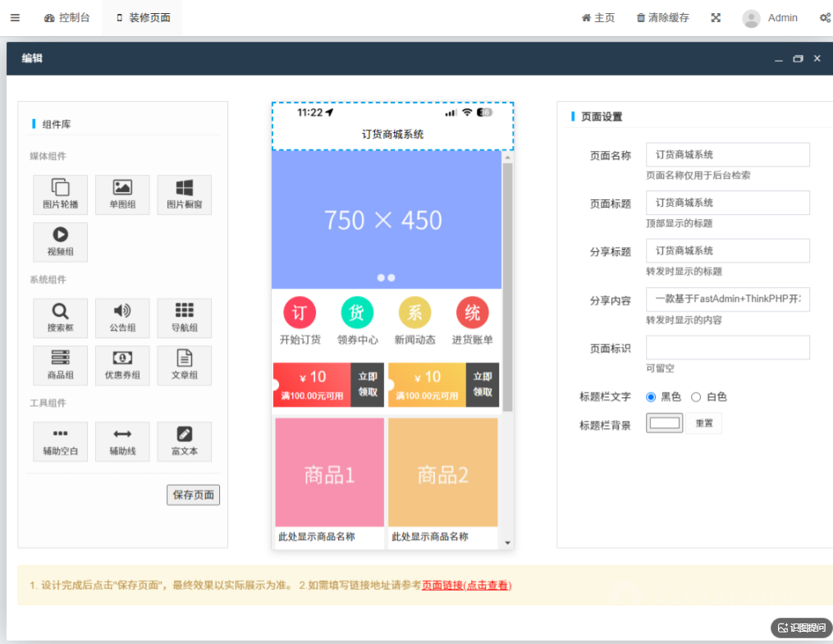Focus the 分享标题 input field

click(x=727, y=250)
